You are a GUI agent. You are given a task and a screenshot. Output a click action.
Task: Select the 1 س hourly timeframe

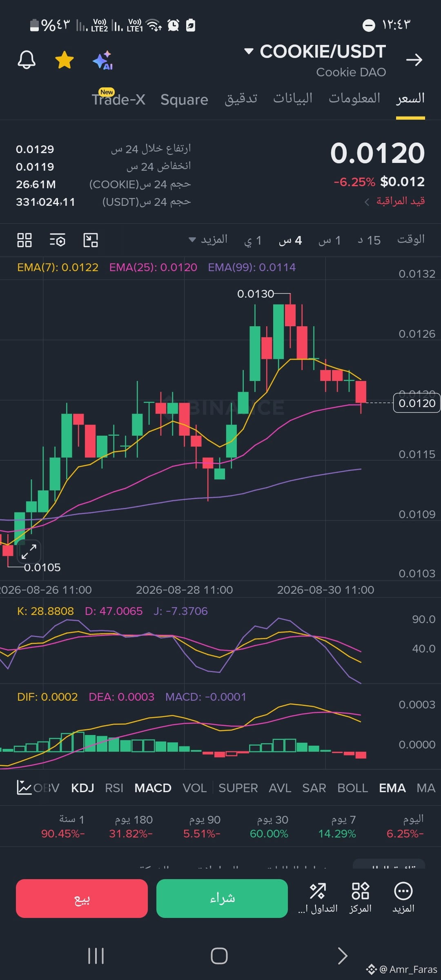coord(330,240)
